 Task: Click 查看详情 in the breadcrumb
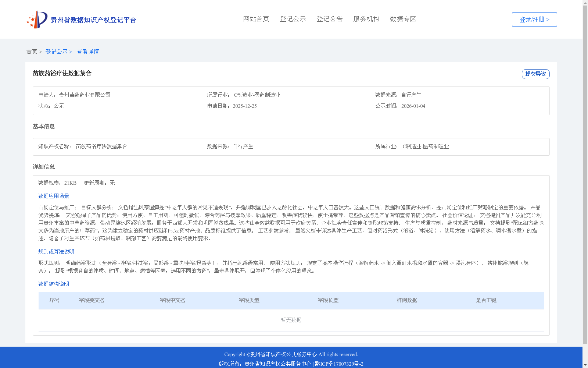pos(88,52)
